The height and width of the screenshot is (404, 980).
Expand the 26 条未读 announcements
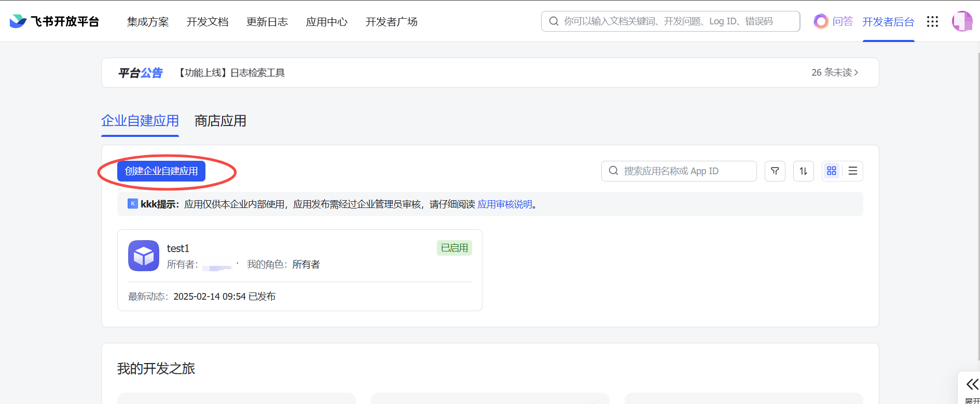coord(834,73)
